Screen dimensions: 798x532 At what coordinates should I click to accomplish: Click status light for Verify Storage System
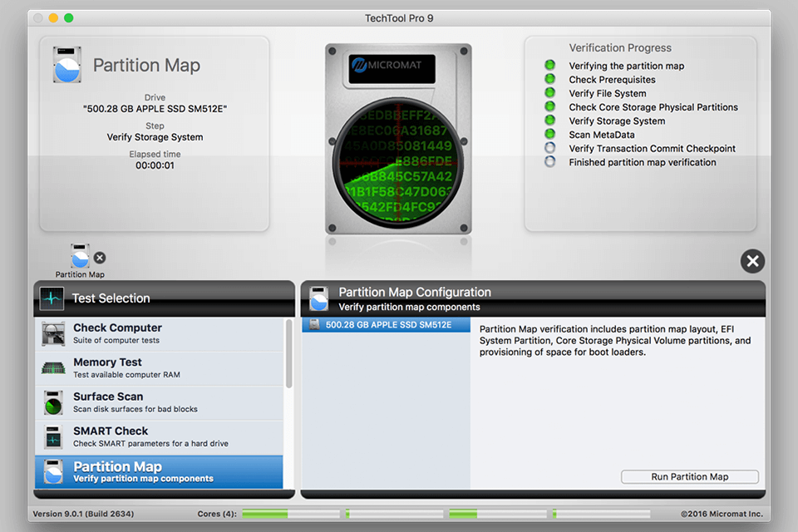pos(549,121)
